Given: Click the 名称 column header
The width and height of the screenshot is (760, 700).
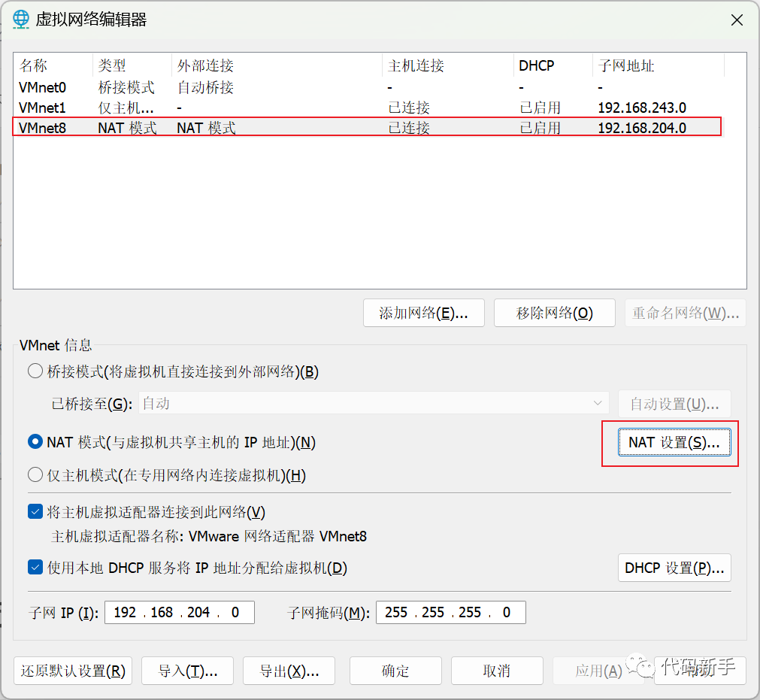Looking at the screenshot, I should point(53,65).
